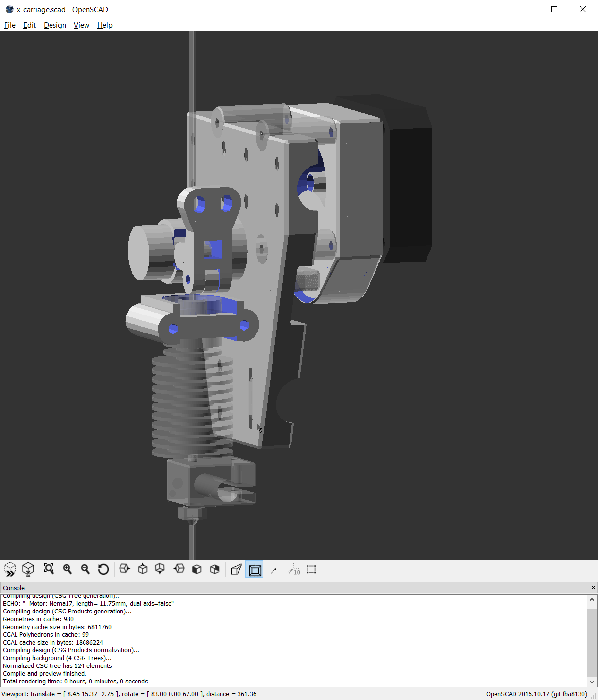
Task: Click the Console scrollbar up arrow
Action: (x=592, y=600)
